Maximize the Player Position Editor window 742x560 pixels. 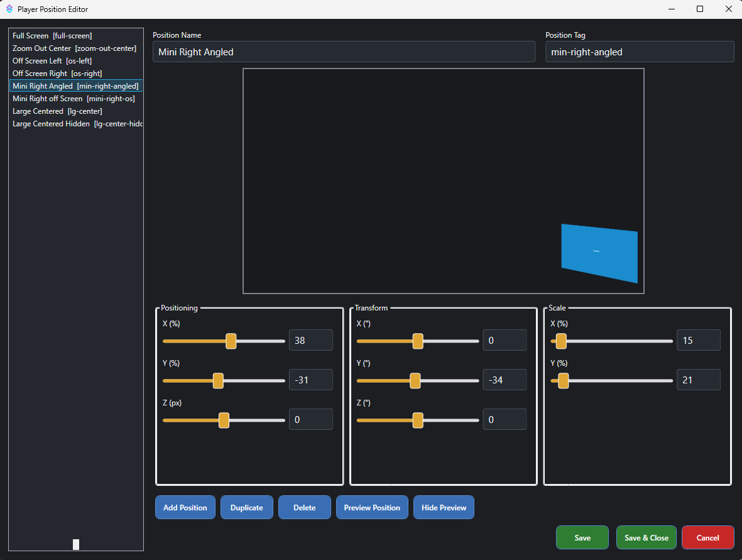click(700, 9)
